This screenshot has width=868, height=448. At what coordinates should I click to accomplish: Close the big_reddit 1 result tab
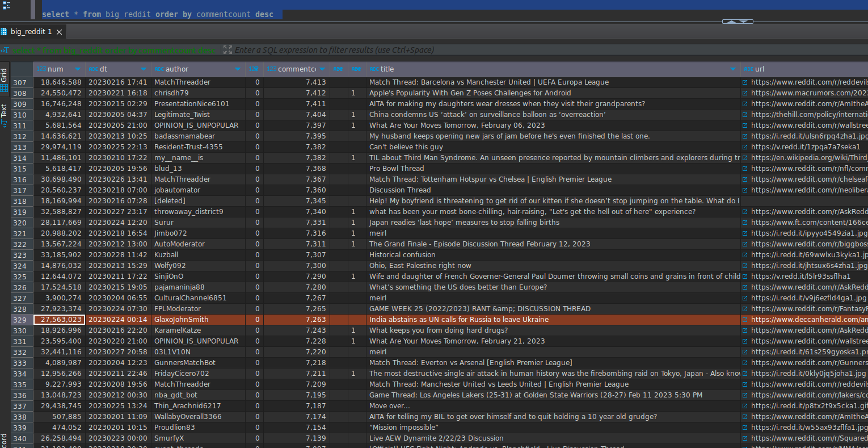pos(59,32)
